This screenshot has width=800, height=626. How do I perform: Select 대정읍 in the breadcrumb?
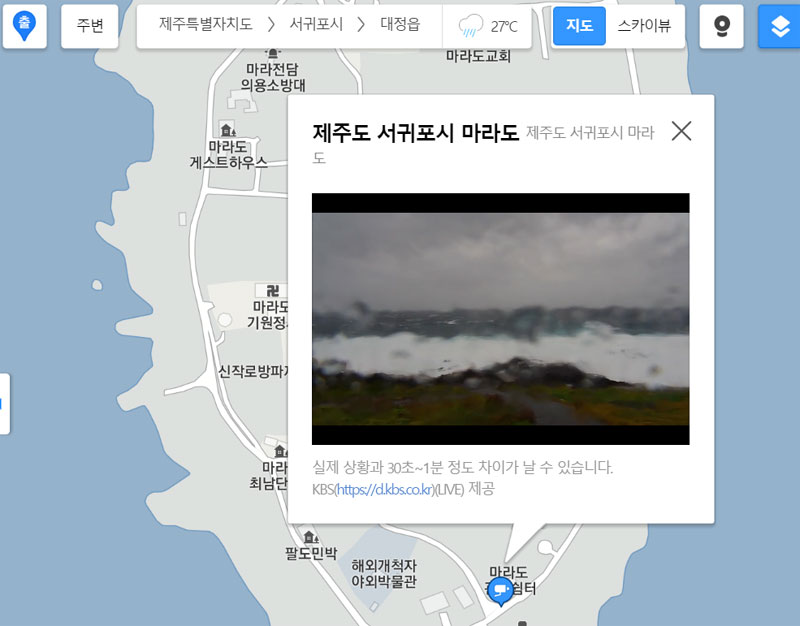click(x=400, y=24)
